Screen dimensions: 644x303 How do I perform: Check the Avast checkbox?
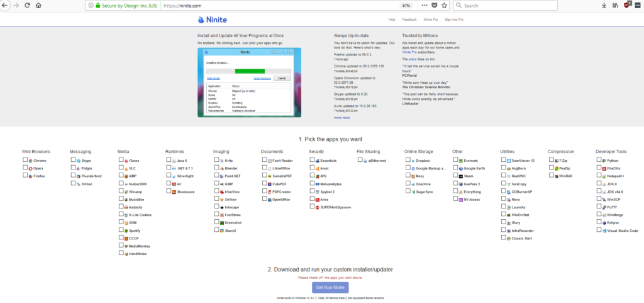[x=312, y=168]
